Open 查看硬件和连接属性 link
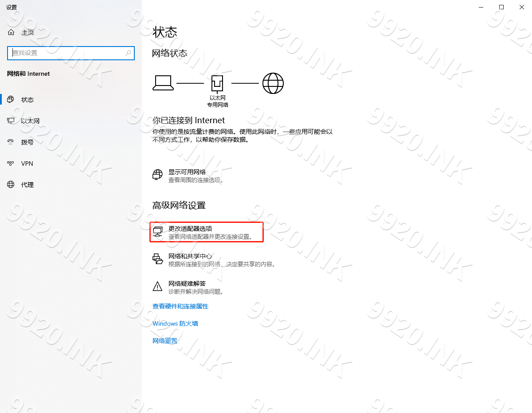Viewport: 532px width, 413px height. coord(180,306)
